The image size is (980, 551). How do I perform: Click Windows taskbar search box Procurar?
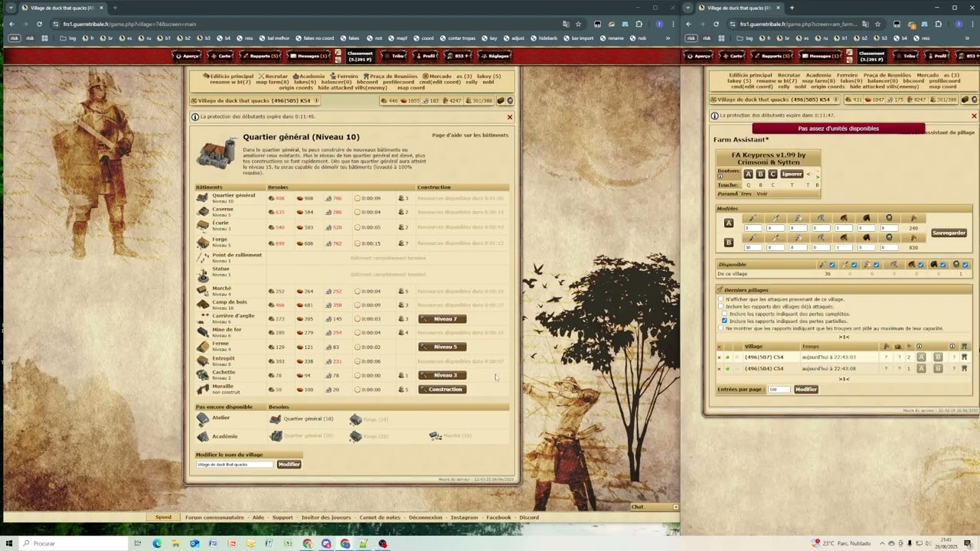coord(73,543)
